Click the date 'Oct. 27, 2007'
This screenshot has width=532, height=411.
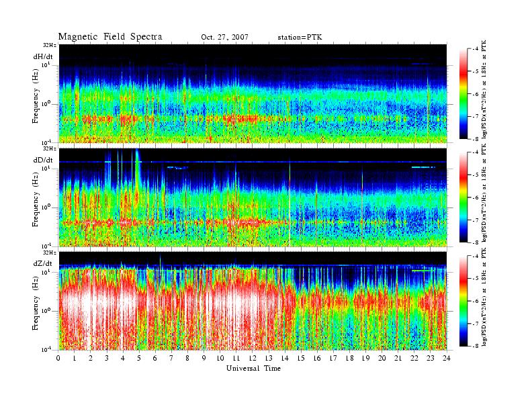[x=224, y=38]
